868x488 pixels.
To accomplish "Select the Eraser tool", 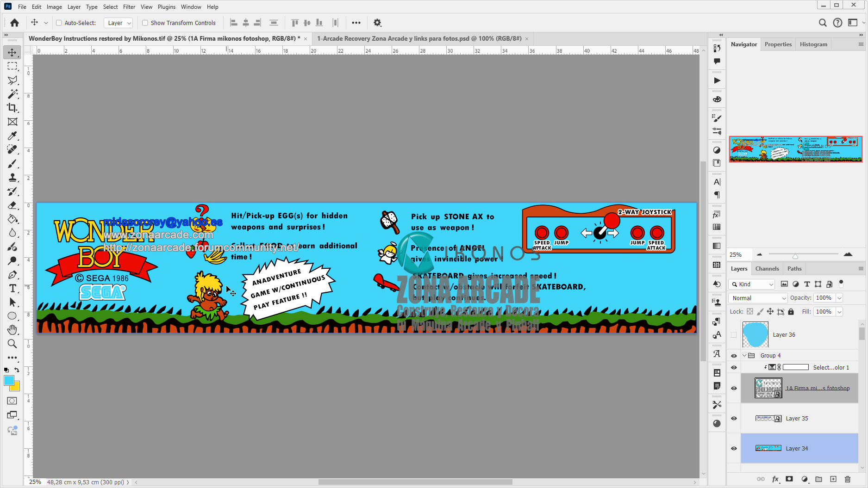I will 12,205.
